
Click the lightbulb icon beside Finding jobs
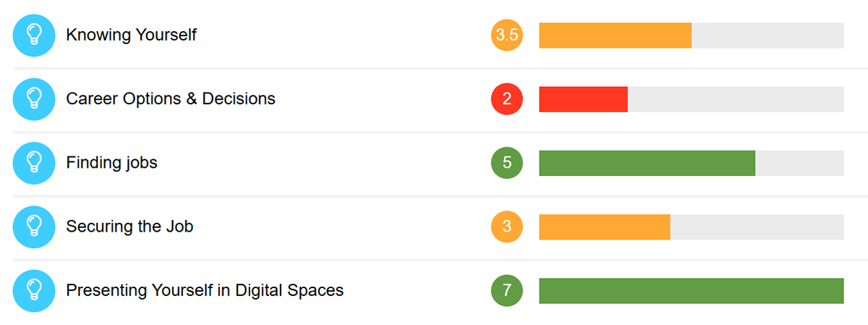[34, 163]
